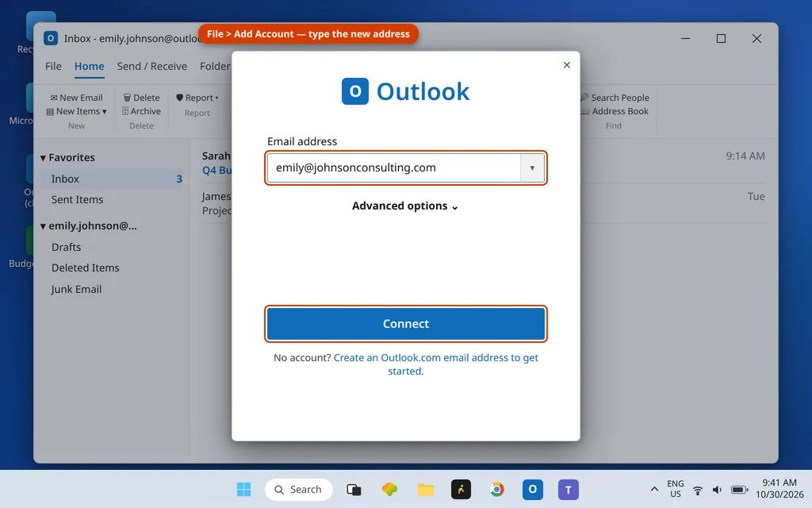
Task: Click the Outlook icon in title bar
Action: (51, 38)
